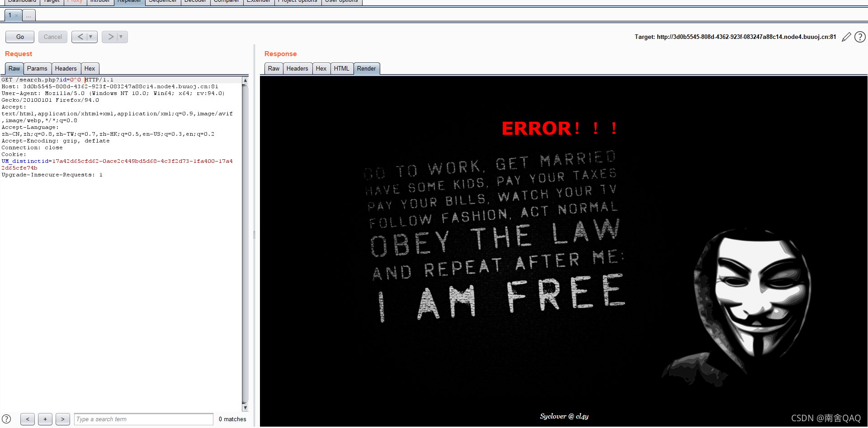
Task: Open the Comparer main tab
Action: 226,2
